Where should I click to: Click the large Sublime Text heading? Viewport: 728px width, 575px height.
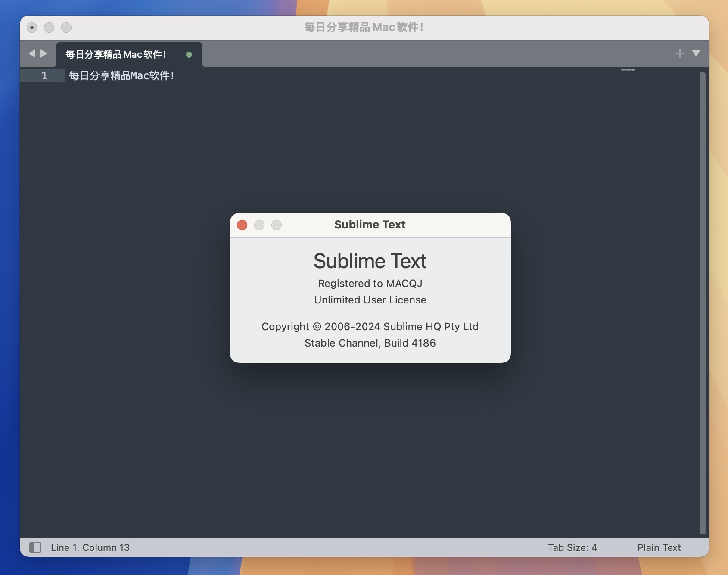370,261
